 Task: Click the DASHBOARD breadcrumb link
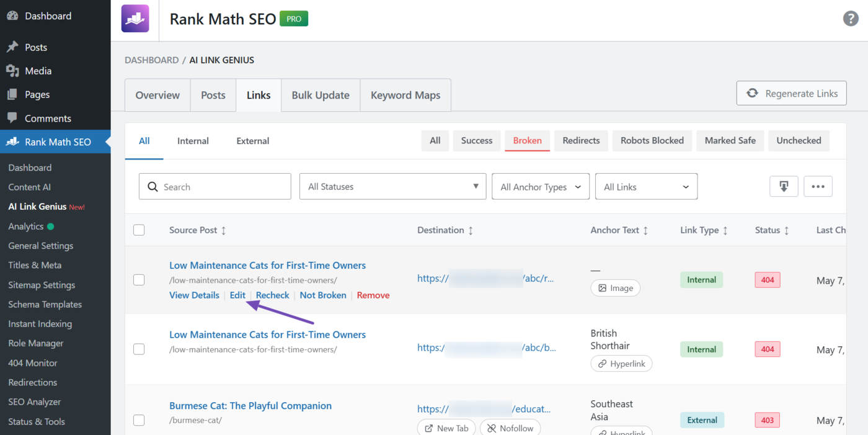point(152,60)
